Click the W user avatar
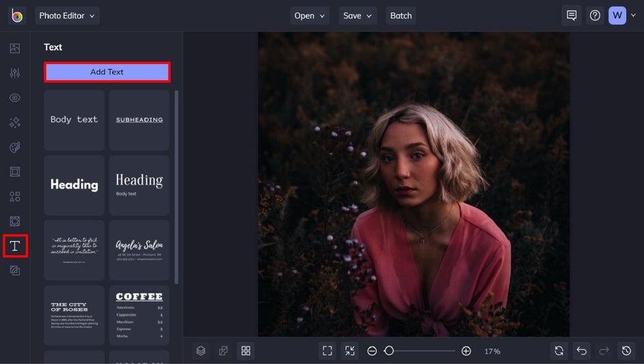 pyautogui.click(x=617, y=16)
